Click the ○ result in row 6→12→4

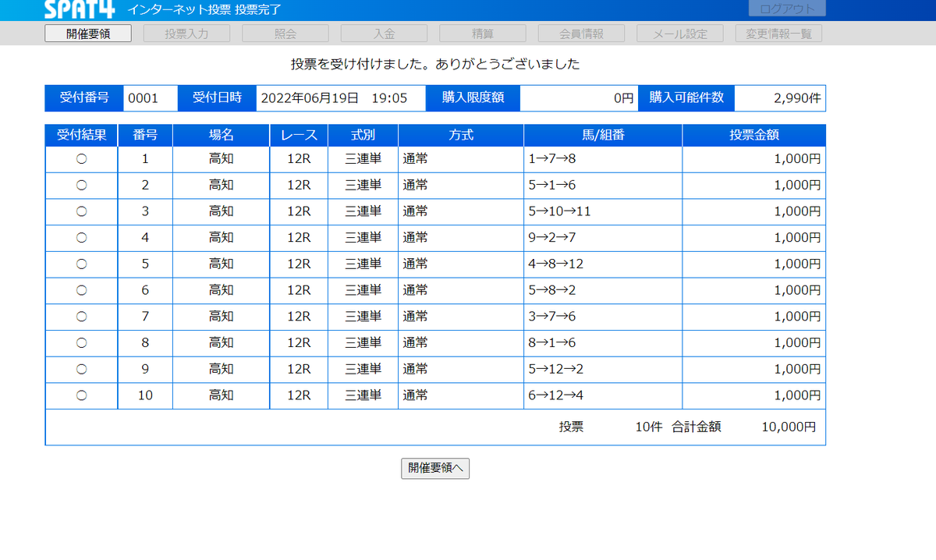pos(81,395)
